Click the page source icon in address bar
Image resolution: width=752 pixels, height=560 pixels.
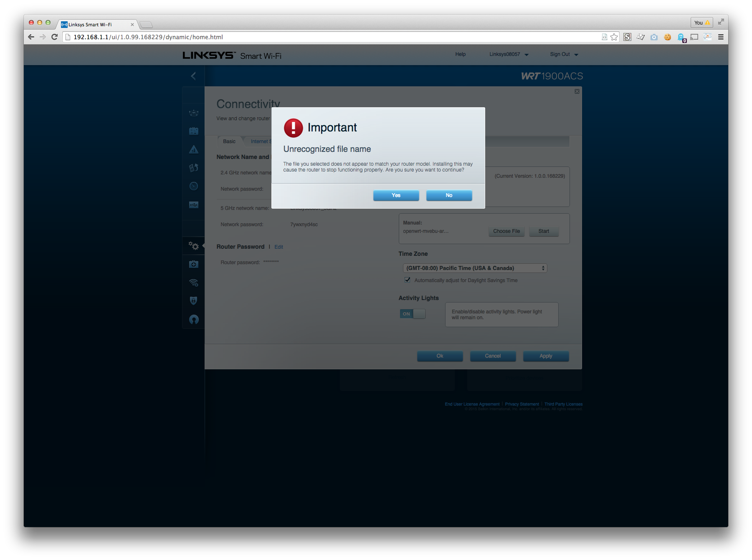pyautogui.click(x=604, y=37)
